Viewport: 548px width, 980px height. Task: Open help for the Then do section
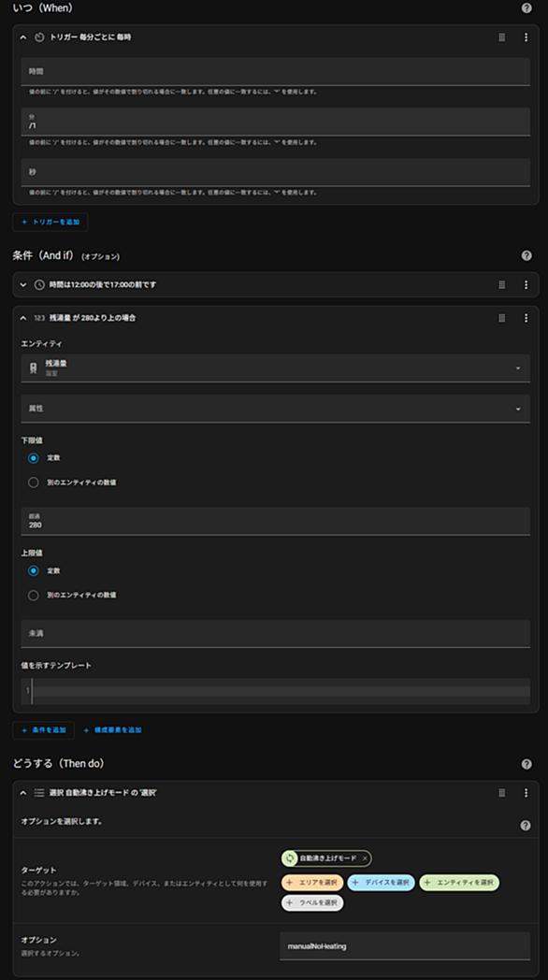pyautogui.click(x=526, y=764)
